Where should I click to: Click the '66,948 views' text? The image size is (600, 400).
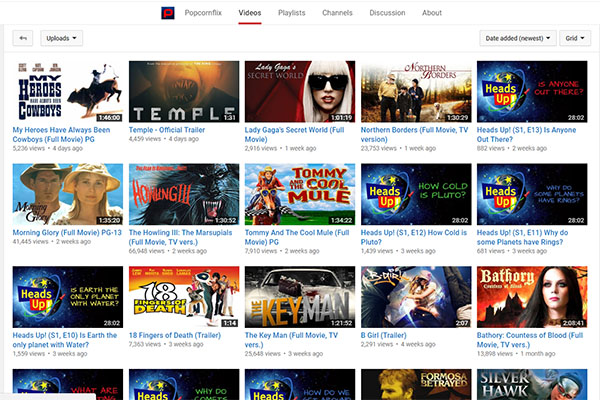click(147, 251)
